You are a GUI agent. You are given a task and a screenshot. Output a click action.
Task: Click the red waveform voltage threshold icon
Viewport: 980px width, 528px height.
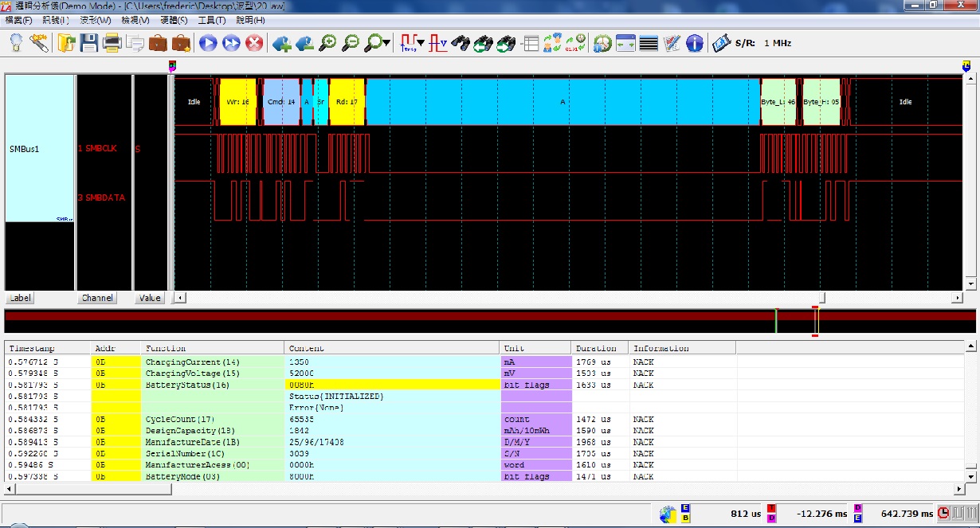[x=438, y=43]
